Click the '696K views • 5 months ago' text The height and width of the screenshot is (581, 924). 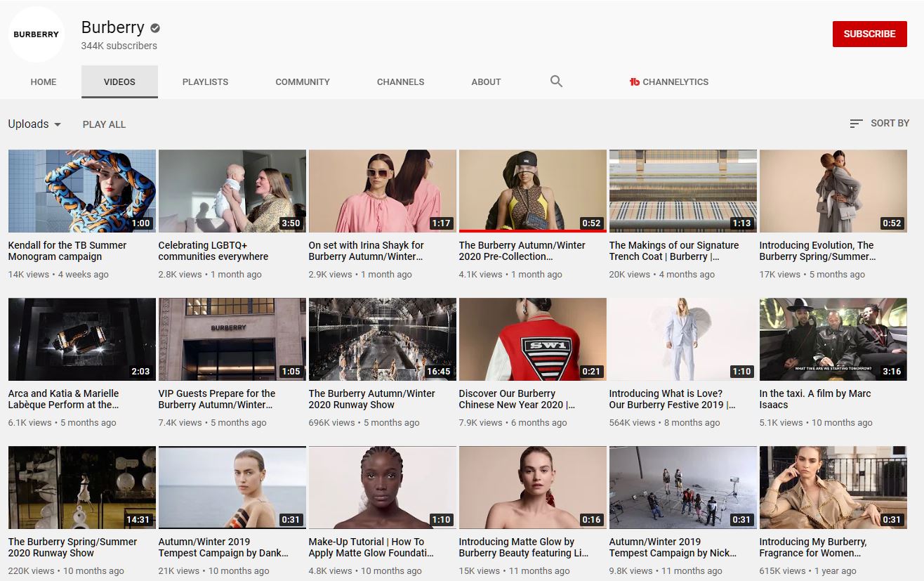coord(364,423)
